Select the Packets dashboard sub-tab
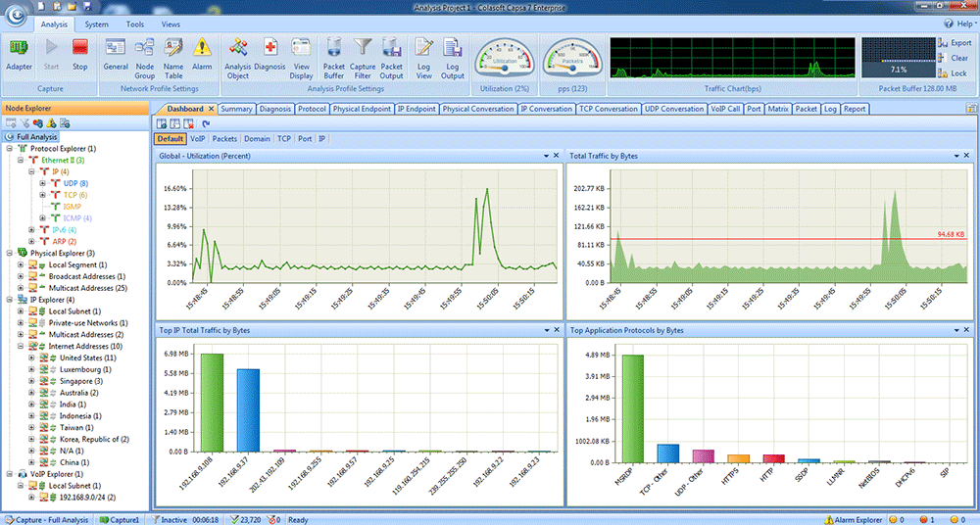Viewport: 980px width, 525px height. tap(224, 139)
